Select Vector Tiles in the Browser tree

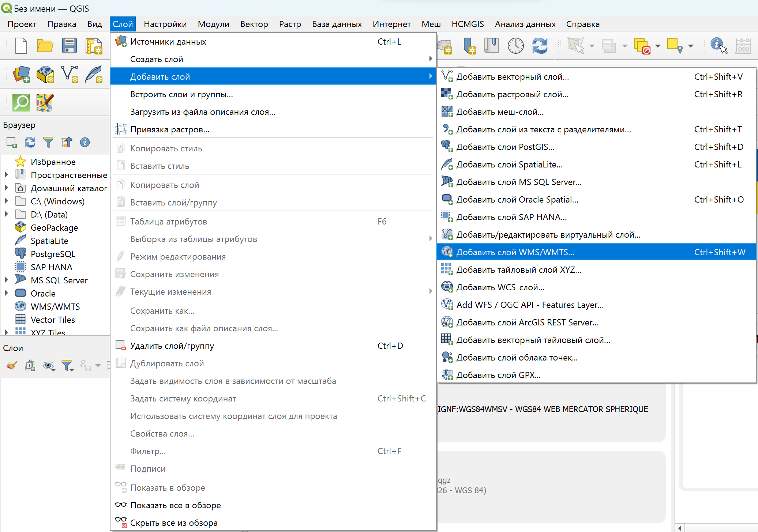coord(53,320)
